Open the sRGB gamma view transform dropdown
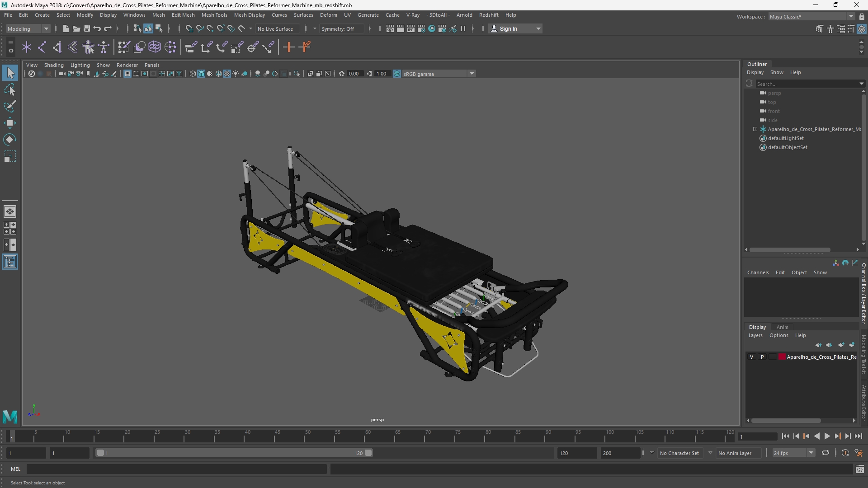The height and width of the screenshot is (488, 868). tap(439, 74)
